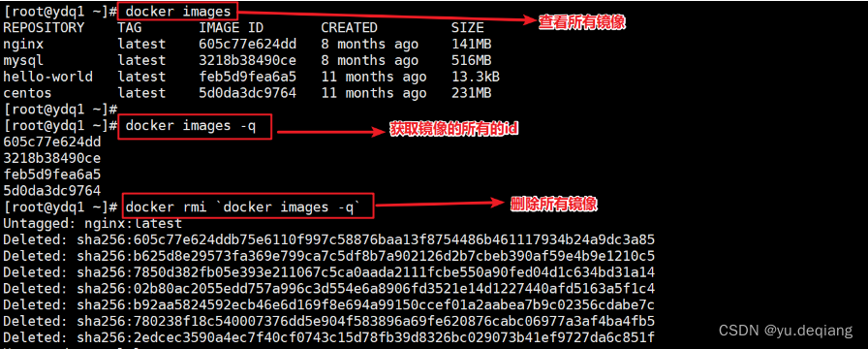Click the IMAGE ID column header
This screenshot has width=868, height=349.
[x=232, y=28]
